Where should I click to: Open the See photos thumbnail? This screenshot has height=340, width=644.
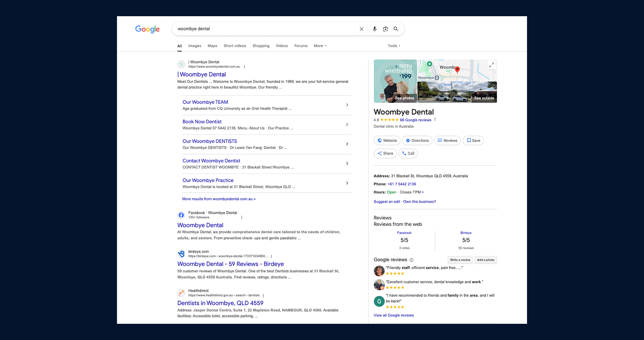(x=395, y=81)
